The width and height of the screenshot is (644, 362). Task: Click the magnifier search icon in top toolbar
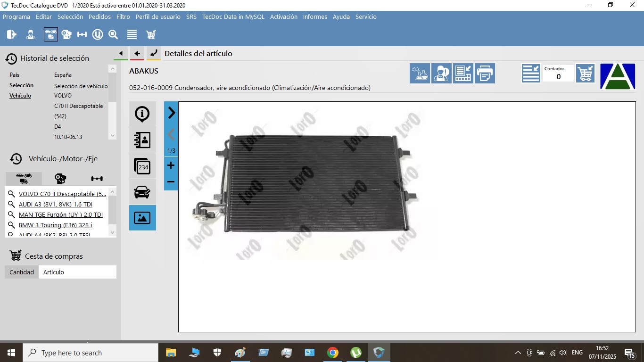[113, 34]
